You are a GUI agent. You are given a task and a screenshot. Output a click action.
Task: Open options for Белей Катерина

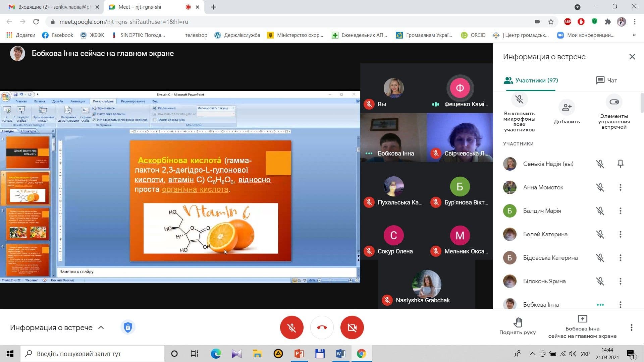pos(620,234)
